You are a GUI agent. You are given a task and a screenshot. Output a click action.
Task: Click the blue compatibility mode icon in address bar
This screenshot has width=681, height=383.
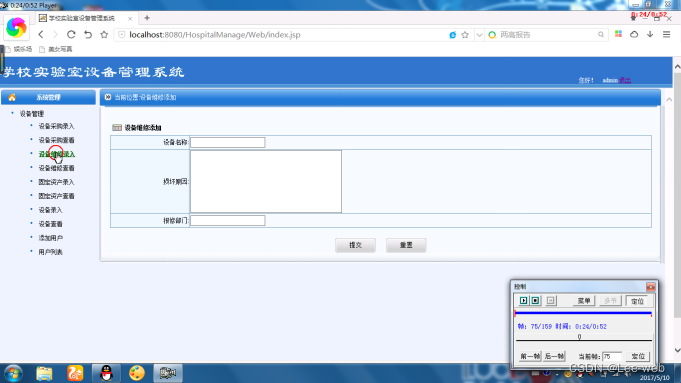click(453, 35)
